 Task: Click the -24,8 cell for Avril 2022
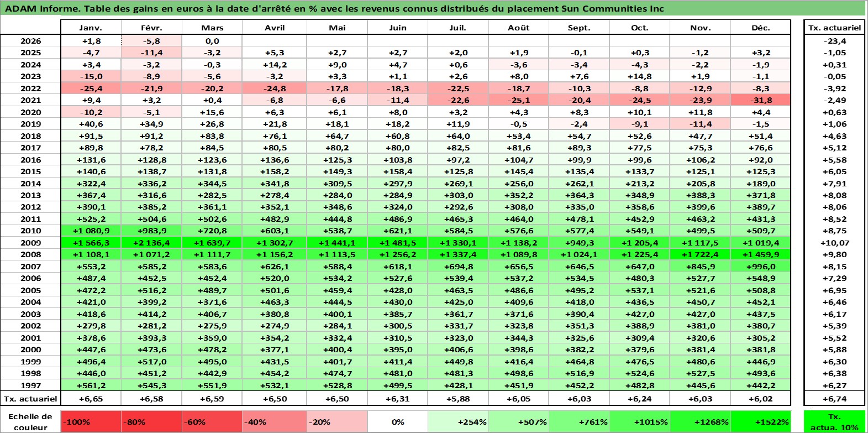[275, 88]
